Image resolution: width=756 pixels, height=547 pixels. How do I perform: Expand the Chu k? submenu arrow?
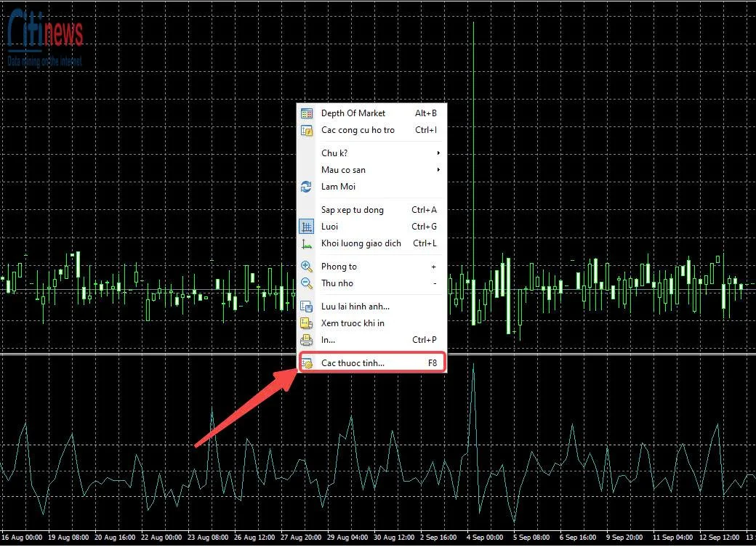pyautogui.click(x=438, y=153)
